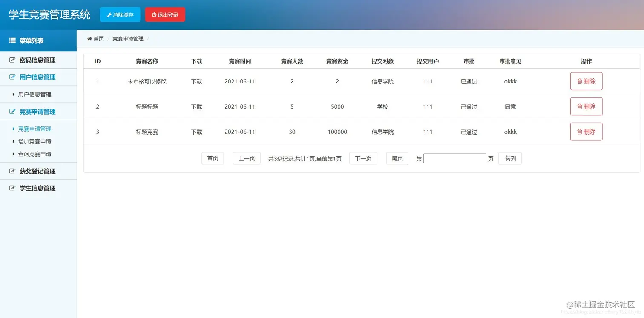This screenshot has width=644, height=318.
Task: Click the pencil icon next to 学生信息管理
Action: [x=12, y=188]
